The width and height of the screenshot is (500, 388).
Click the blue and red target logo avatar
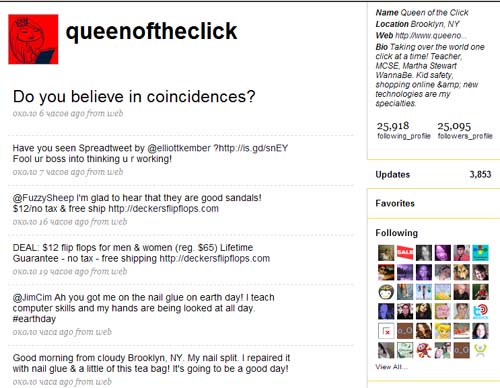click(480, 311)
